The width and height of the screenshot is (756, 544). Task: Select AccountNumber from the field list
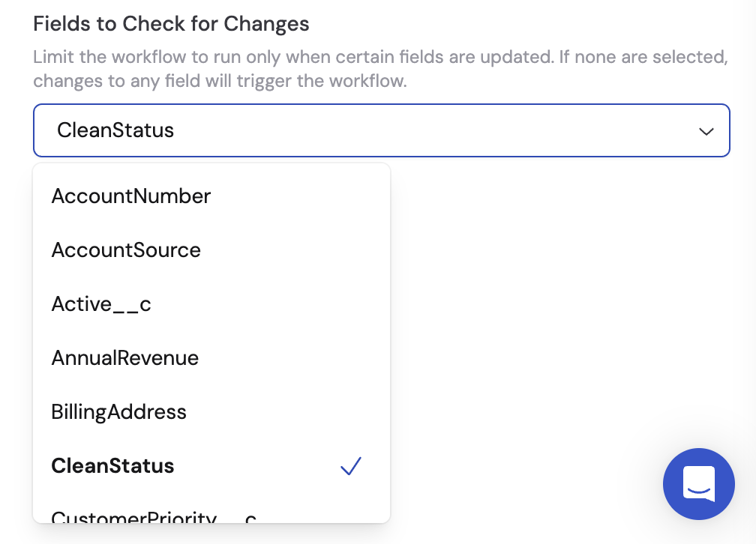click(x=130, y=196)
